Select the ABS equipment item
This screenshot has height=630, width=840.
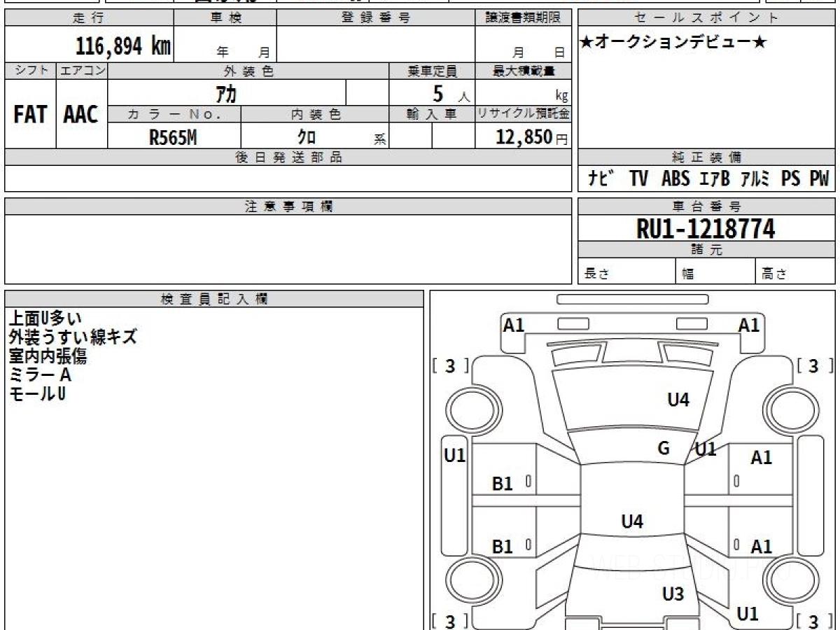click(675, 178)
